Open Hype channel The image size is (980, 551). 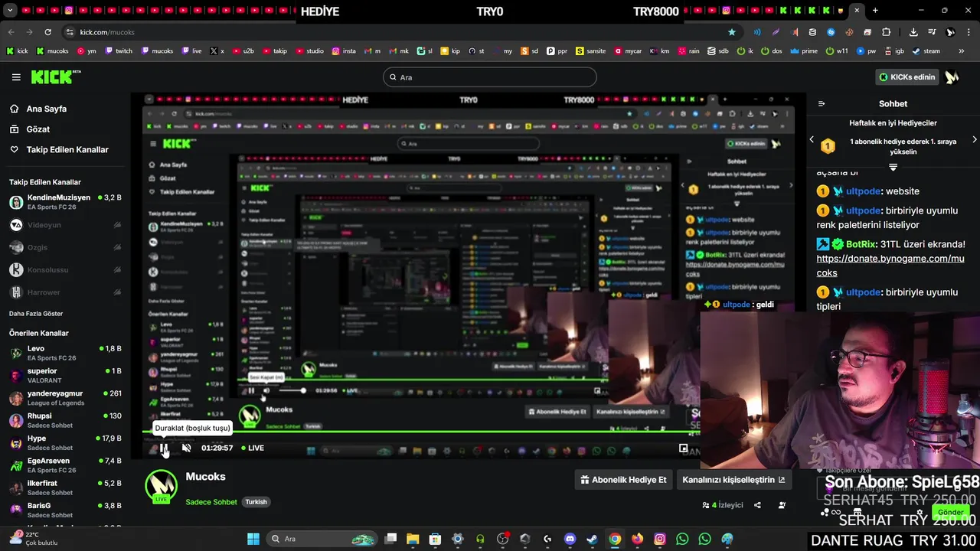(65, 442)
